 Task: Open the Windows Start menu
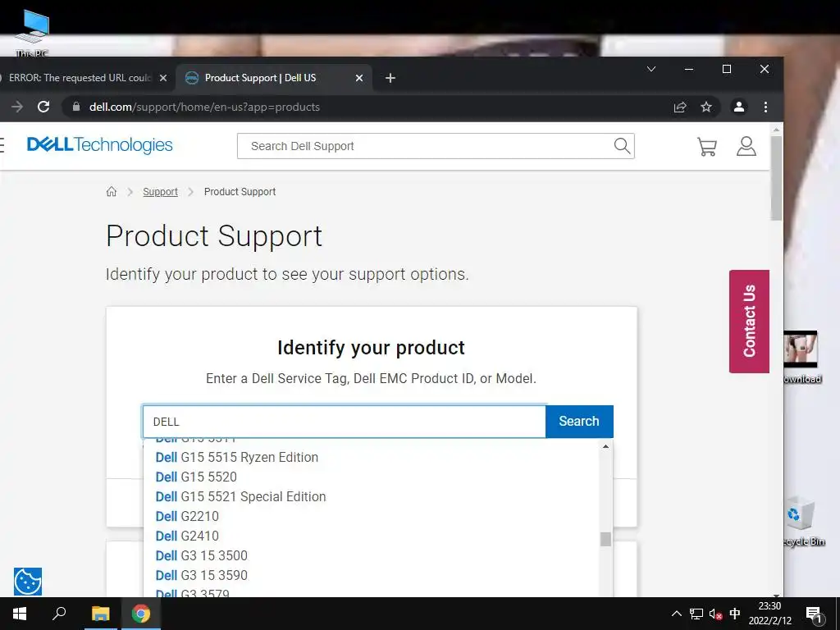20,614
